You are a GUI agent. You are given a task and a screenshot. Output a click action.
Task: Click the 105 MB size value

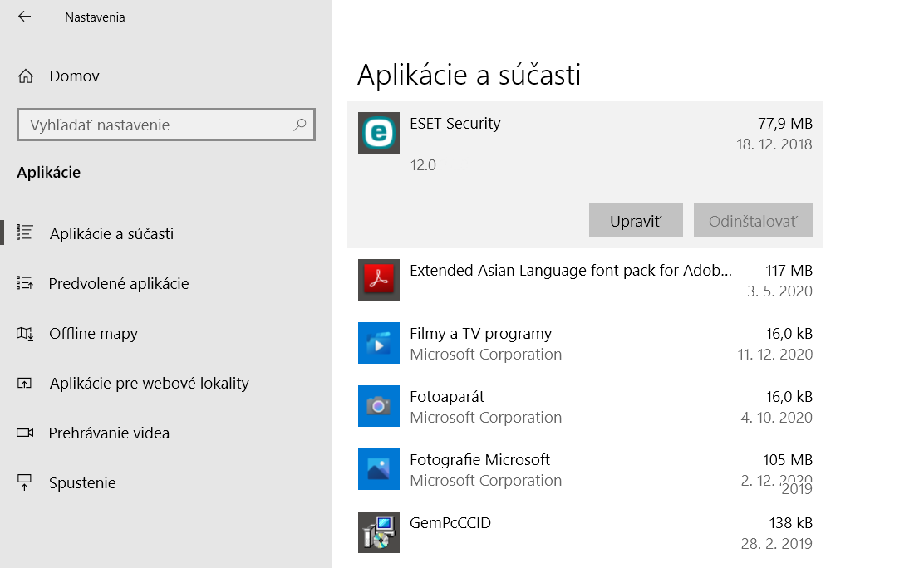(x=788, y=459)
